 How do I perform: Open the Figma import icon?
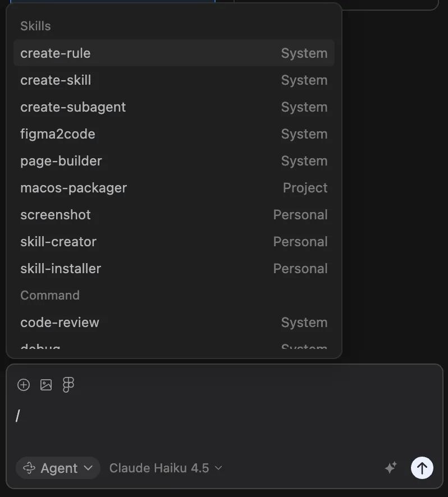(68, 385)
